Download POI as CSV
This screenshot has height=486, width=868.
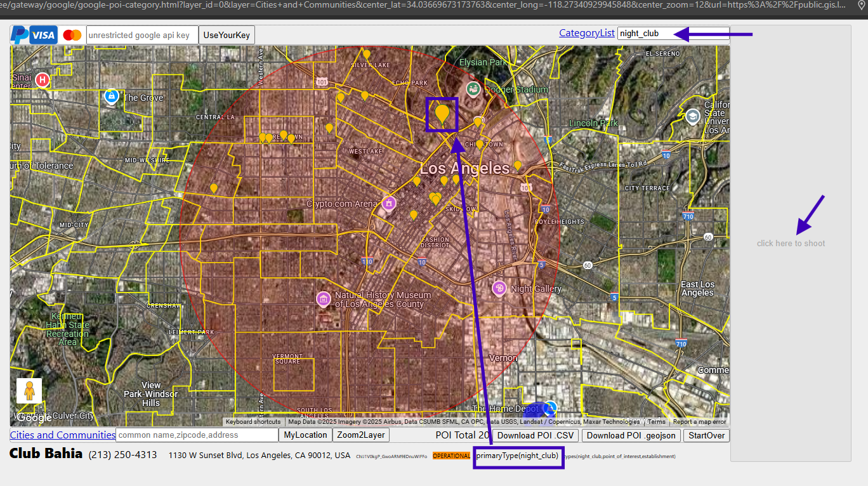536,435
